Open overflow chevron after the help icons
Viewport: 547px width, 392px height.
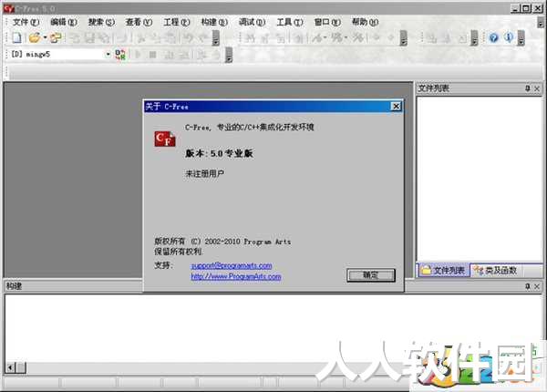coord(521,37)
